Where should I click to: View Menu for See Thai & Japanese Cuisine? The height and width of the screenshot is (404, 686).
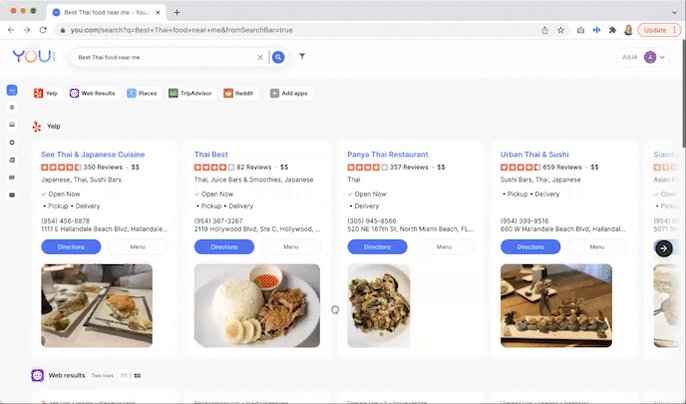point(137,247)
